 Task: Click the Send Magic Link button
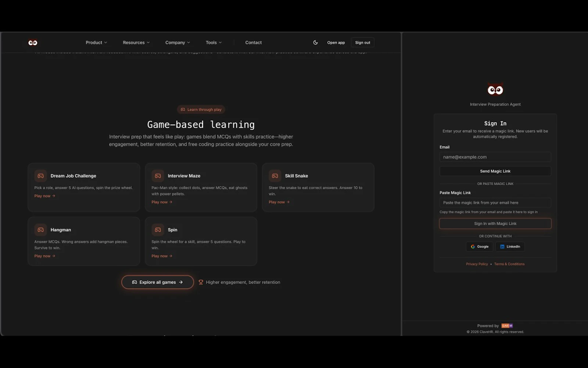pyautogui.click(x=495, y=171)
